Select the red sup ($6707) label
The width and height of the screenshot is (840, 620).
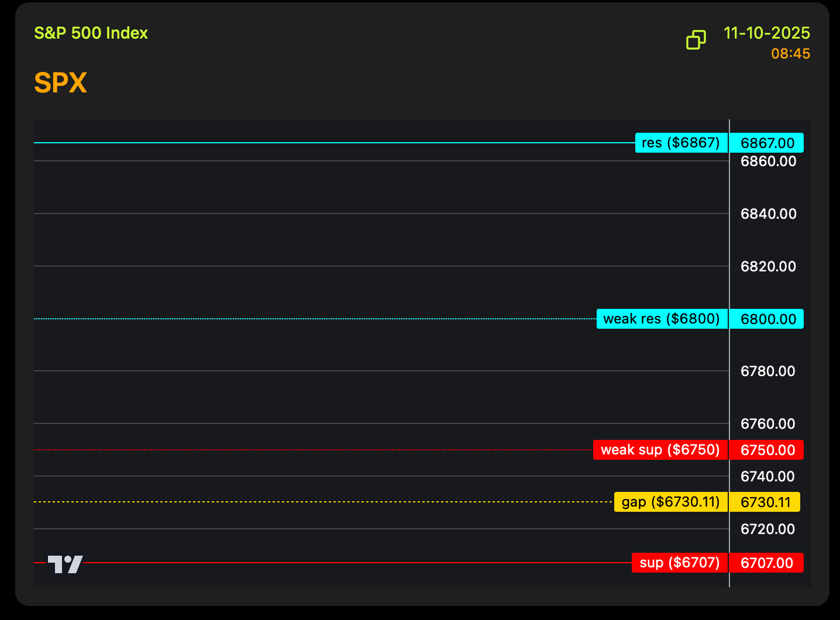[x=679, y=563]
